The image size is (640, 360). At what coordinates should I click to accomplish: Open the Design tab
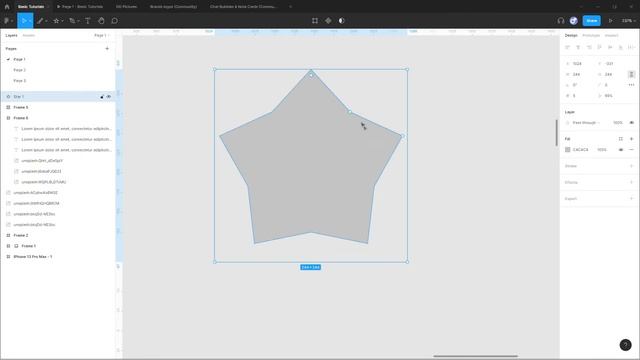tap(571, 36)
